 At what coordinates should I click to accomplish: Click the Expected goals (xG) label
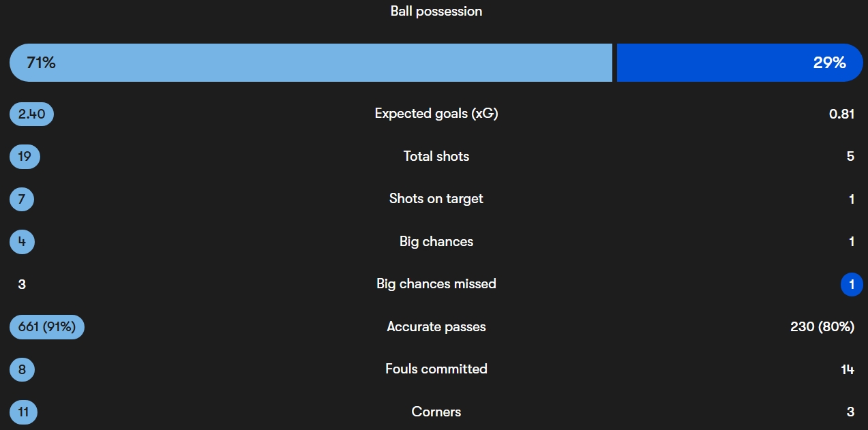click(436, 114)
